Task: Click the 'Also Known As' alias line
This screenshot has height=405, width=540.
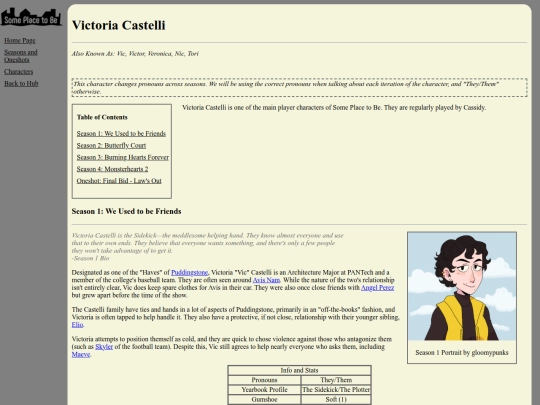Action: pyautogui.click(x=135, y=54)
